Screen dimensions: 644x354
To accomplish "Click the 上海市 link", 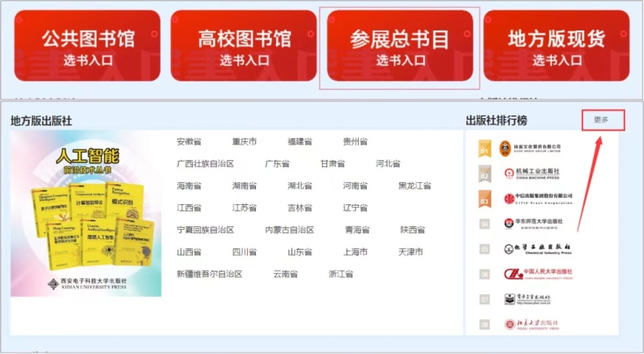I will click(356, 252).
